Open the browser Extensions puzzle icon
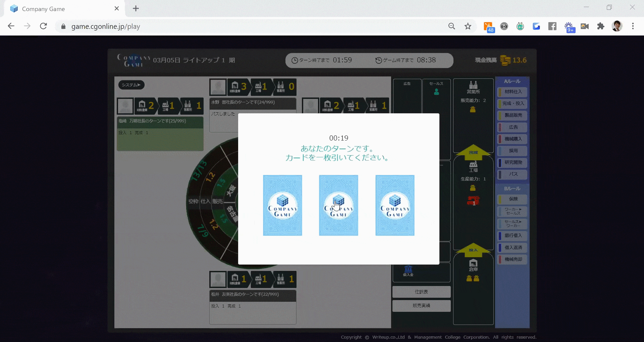The width and height of the screenshot is (644, 342). coord(601,26)
